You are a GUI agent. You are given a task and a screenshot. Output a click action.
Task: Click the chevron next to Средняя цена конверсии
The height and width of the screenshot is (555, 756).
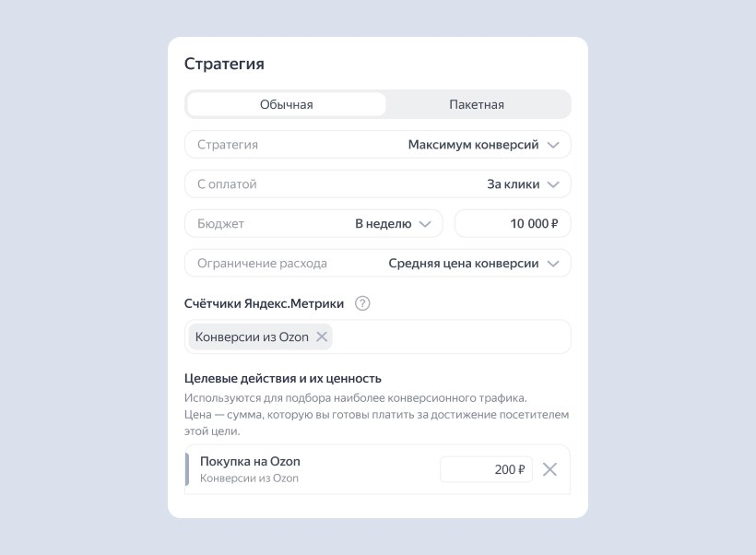(x=553, y=264)
